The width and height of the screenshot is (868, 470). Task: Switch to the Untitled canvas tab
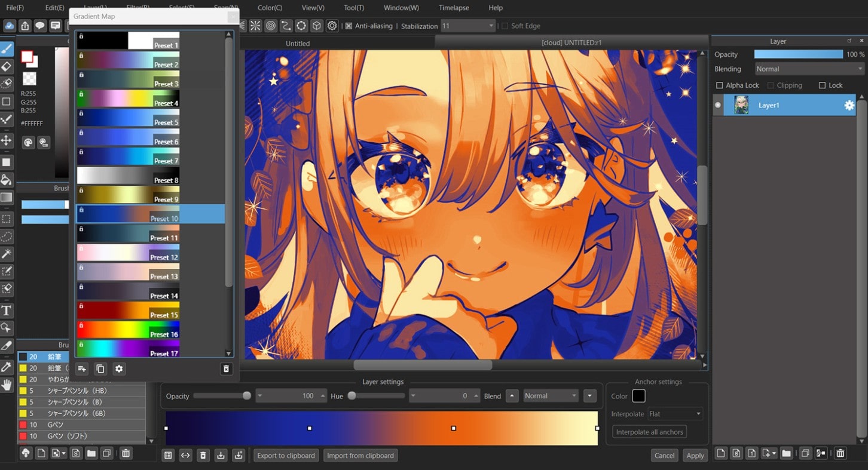298,43
